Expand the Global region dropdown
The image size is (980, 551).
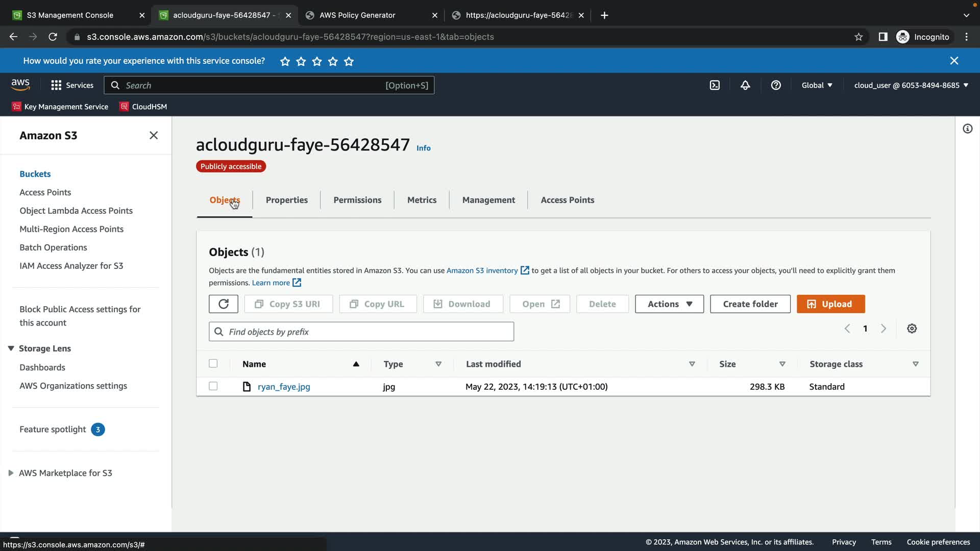(x=817, y=85)
